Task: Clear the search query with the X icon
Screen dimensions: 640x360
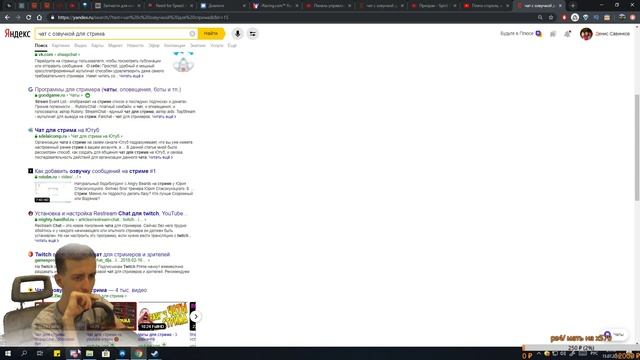Action: pos(192,34)
